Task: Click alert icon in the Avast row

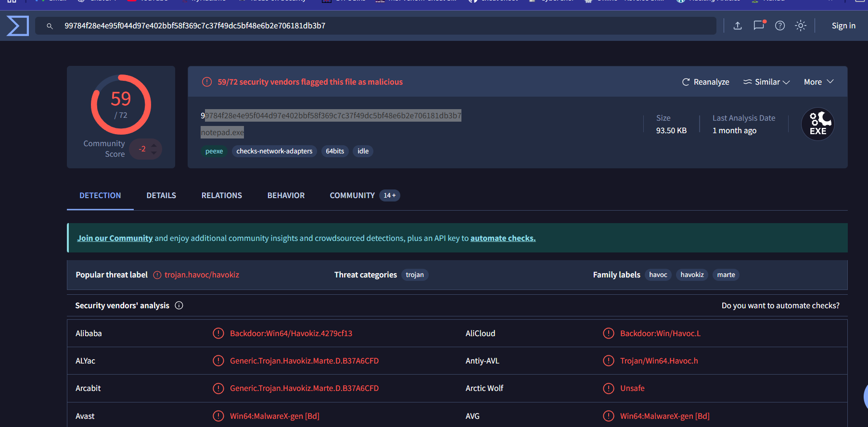Action: [218, 416]
